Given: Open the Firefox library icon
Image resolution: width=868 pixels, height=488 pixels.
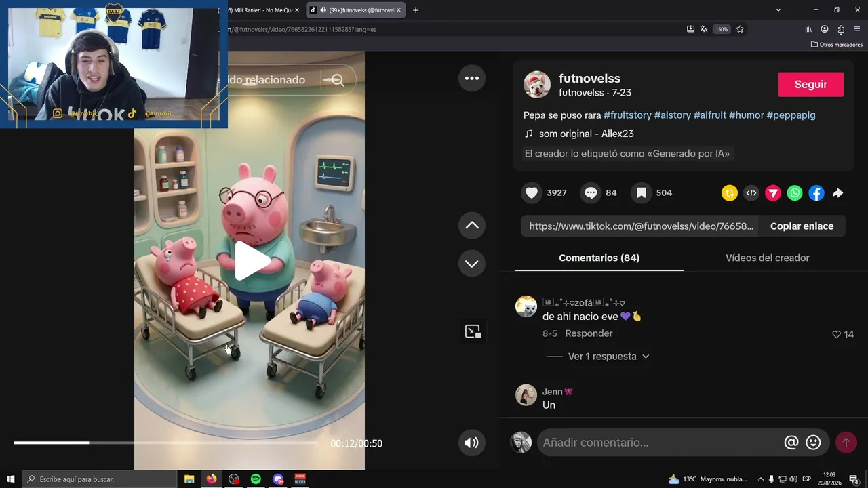Looking at the screenshot, I should 808,29.
